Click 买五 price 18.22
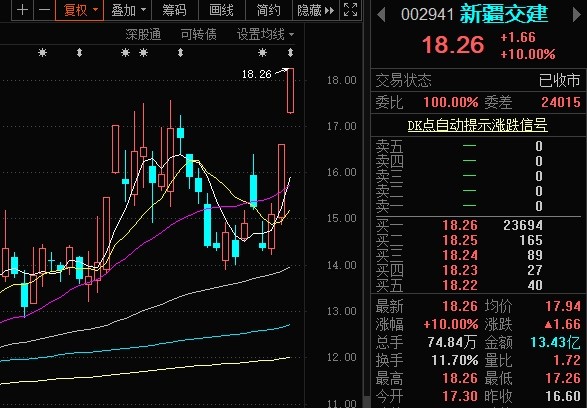This screenshot has width=587, height=408. 460,285
